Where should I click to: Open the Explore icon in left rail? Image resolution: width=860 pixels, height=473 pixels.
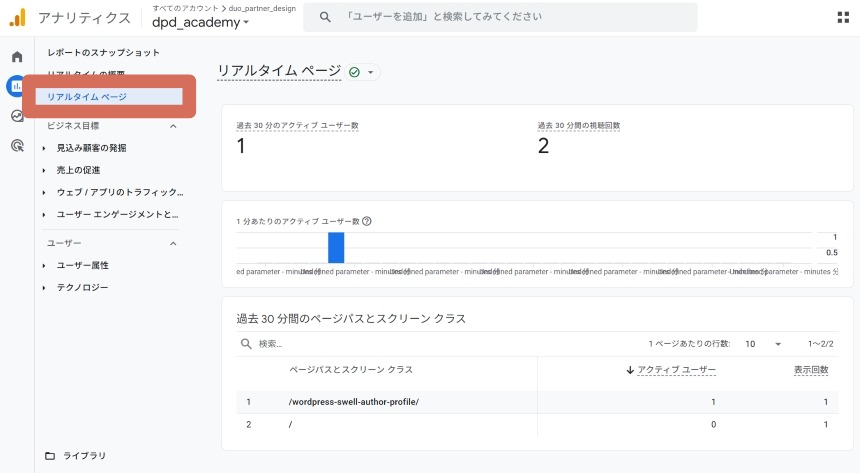tap(17, 116)
